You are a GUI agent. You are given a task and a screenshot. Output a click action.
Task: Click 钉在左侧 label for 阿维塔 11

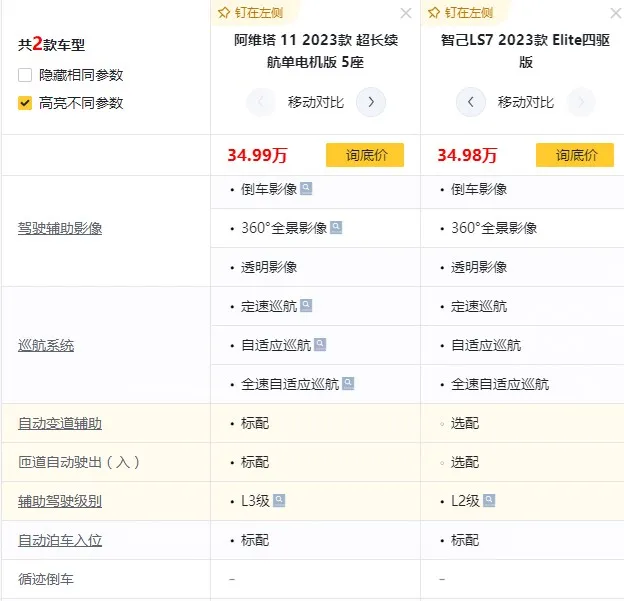[x=259, y=13]
